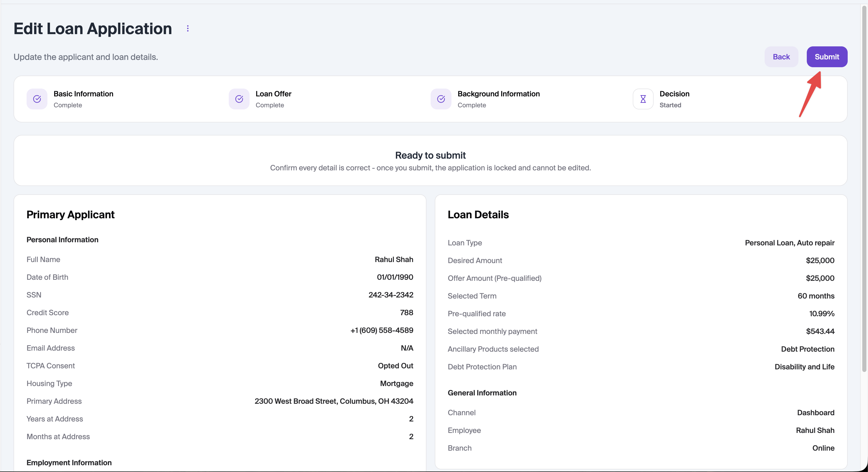The image size is (868, 472).
Task: Click the SSN value 242-34-2342
Action: 390,295
